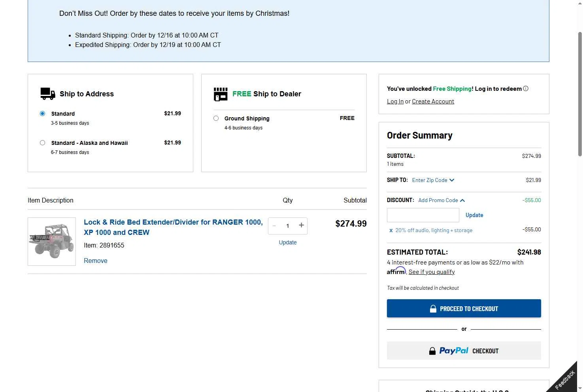Click the Standard Shipping order-by date line
The image size is (583, 392).
click(x=147, y=36)
